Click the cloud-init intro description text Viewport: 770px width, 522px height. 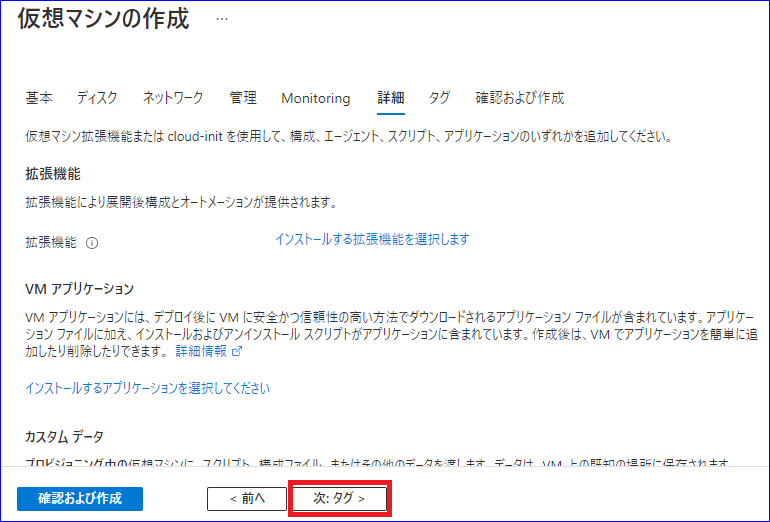[x=349, y=137]
